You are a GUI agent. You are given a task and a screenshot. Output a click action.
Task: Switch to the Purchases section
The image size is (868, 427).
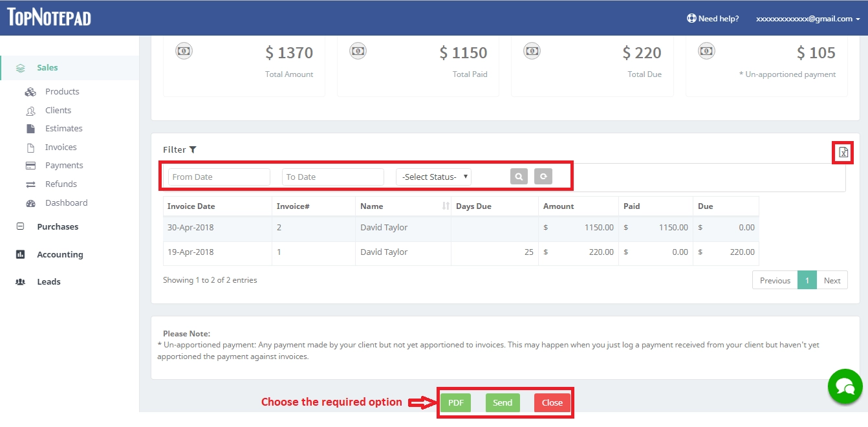[x=58, y=226]
